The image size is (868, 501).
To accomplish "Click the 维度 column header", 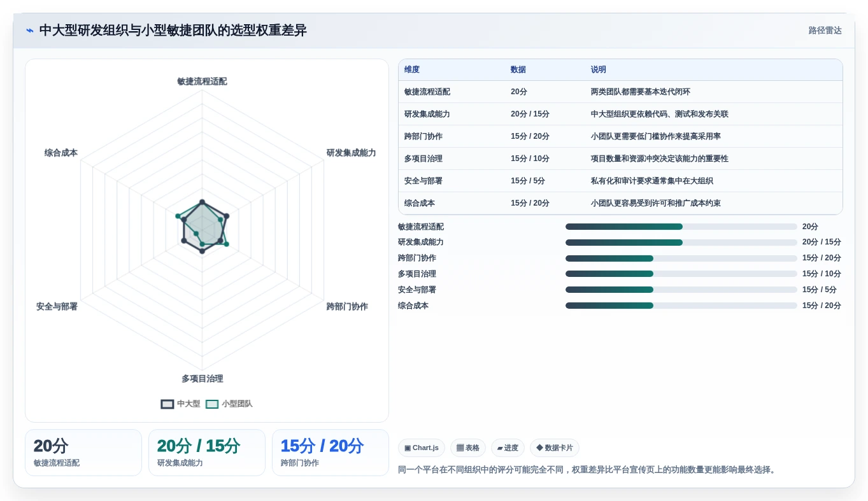I will (412, 70).
